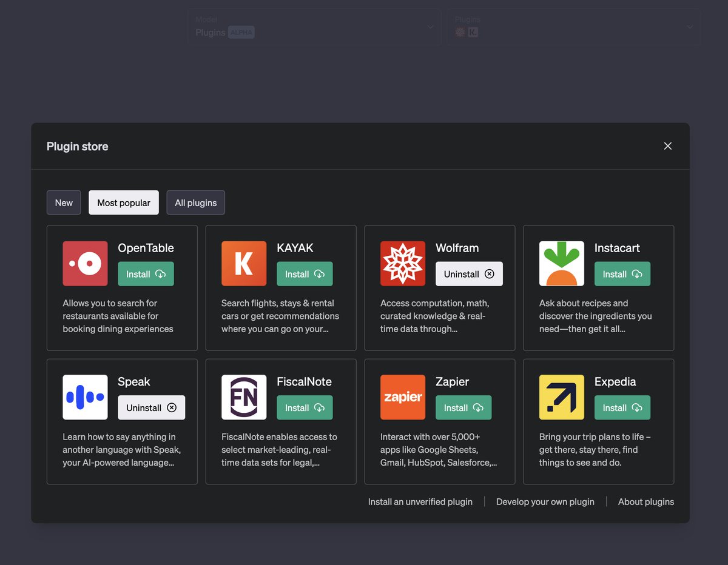Screen dimensions: 728x565
Task: Click the Speak title text
Action: click(134, 382)
